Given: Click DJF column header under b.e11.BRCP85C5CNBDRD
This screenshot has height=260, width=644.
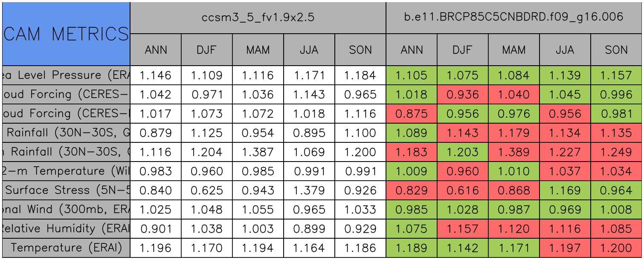Looking at the screenshot, I should [x=463, y=50].
